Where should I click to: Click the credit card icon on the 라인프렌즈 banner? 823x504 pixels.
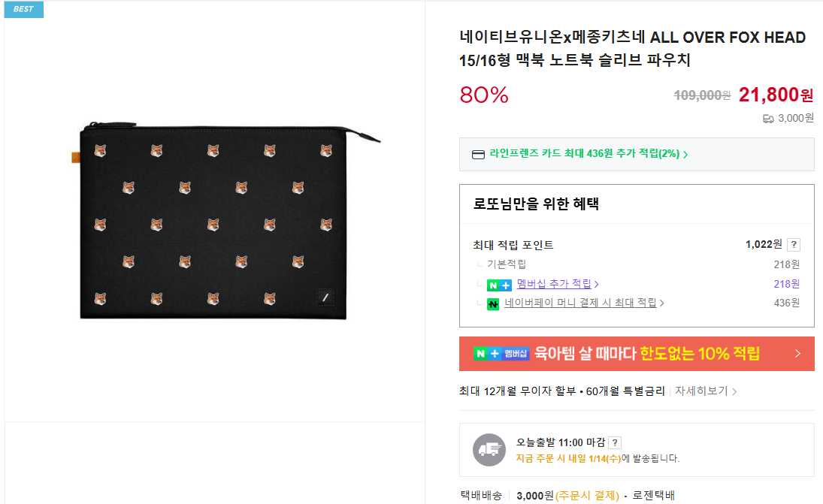[477, 155]
